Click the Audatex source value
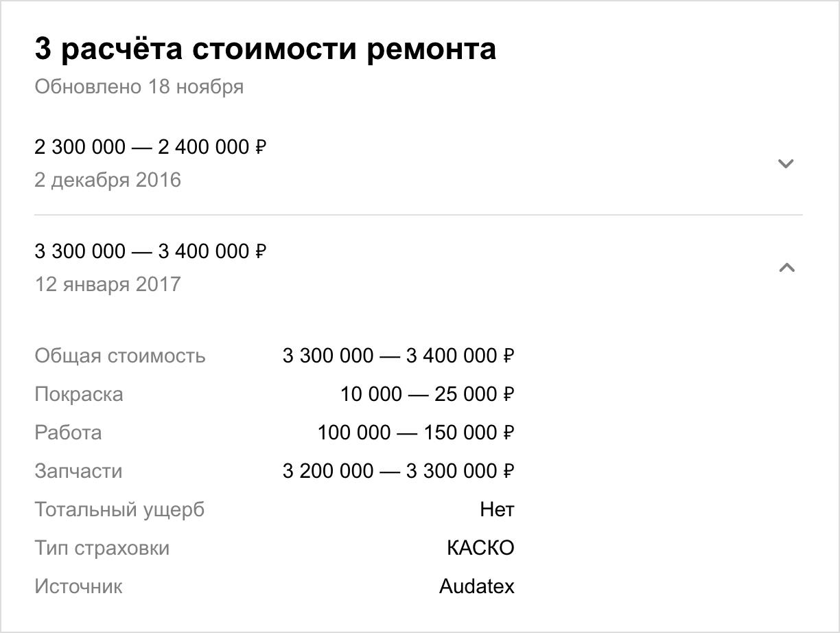The height and width of the screenshot is (633, 840). pyautogui.click(x=477, y=586)
